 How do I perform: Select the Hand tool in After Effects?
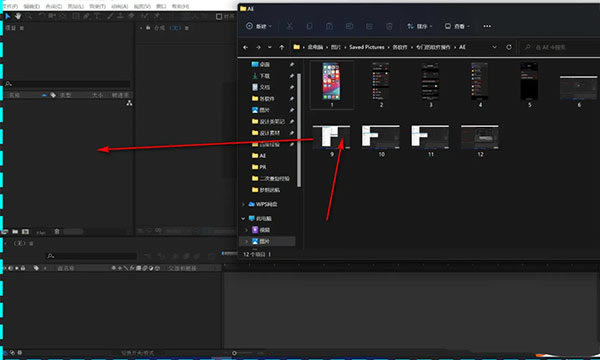(18, 16)
